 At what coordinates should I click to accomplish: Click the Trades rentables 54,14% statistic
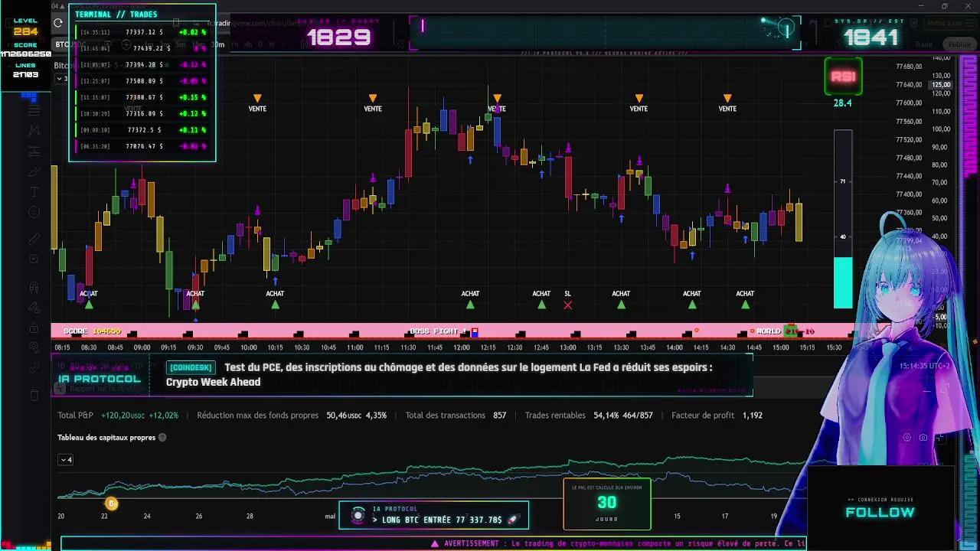[x=589, y=416]
